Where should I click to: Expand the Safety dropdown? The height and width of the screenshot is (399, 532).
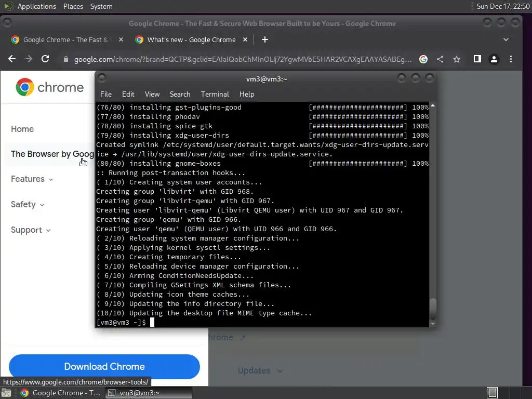(28, 204)
